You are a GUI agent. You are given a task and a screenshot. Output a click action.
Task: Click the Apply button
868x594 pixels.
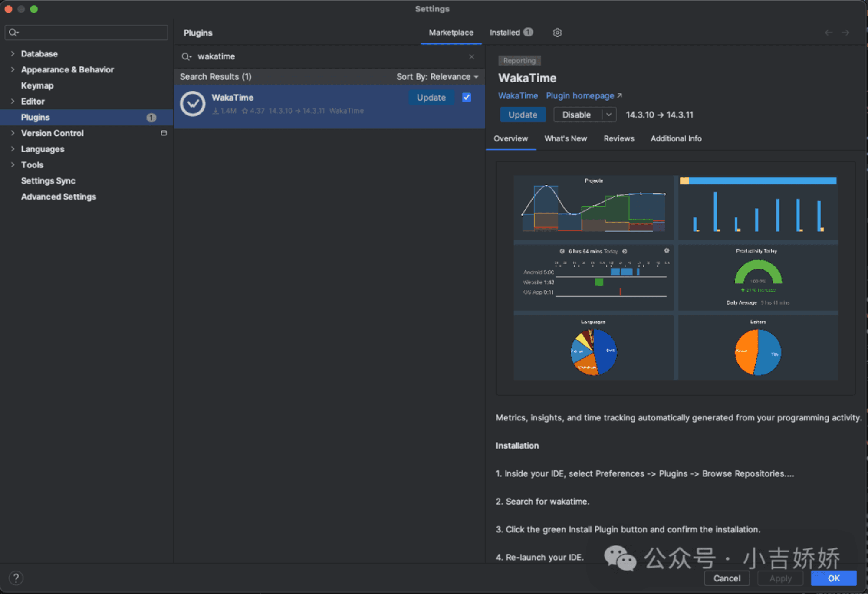coord(780,578)
